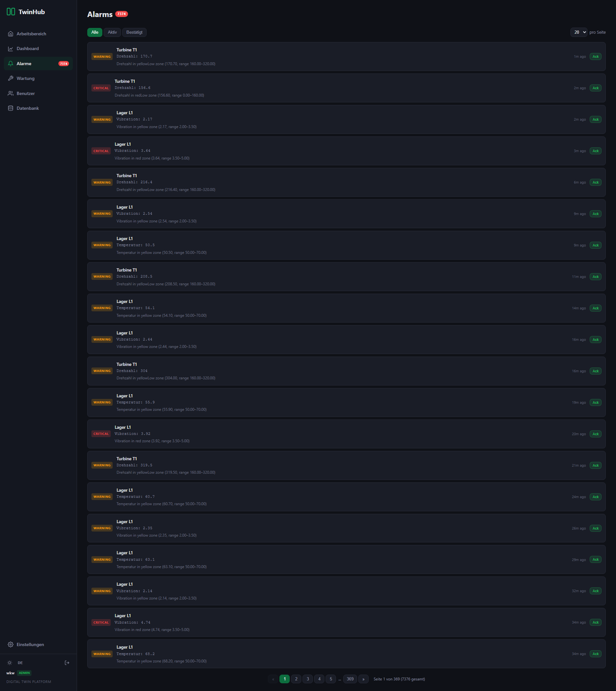This screenshot has width=616, height=691.
Task: Open the 20 pro Seite dropdown
Action: coord(579,32)
